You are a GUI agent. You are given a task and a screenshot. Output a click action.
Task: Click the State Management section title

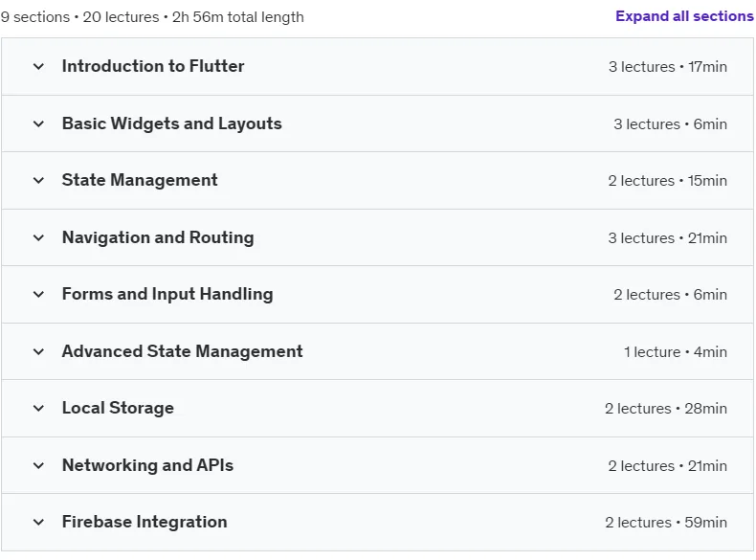tap(140, 180)
